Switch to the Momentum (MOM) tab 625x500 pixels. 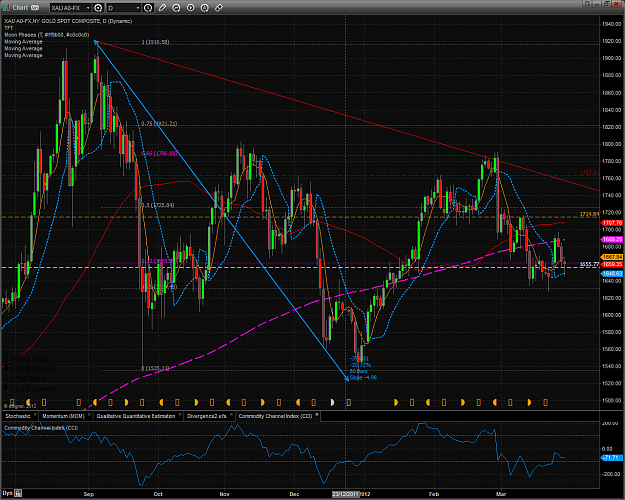coord(63,416)
